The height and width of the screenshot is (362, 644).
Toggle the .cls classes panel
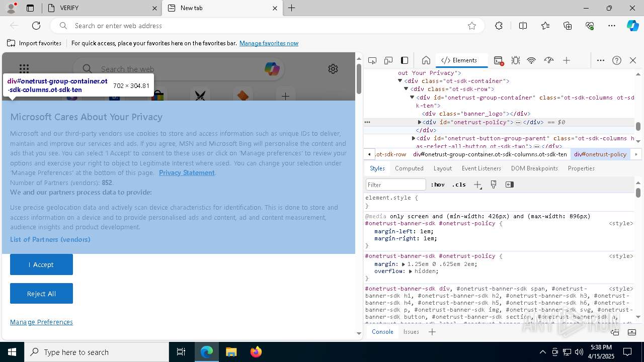(459, 185)
